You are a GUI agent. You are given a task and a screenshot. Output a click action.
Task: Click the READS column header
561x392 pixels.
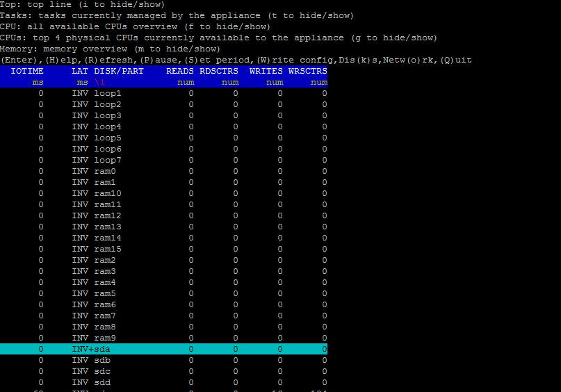coord(180,71)
